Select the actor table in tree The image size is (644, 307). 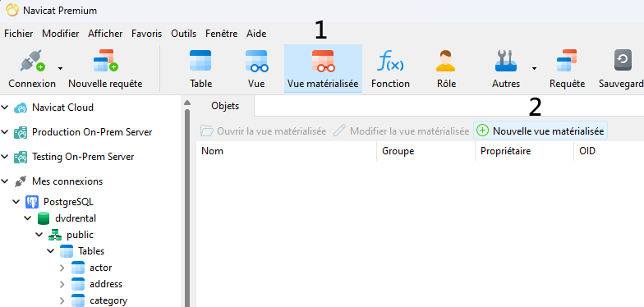100,268
